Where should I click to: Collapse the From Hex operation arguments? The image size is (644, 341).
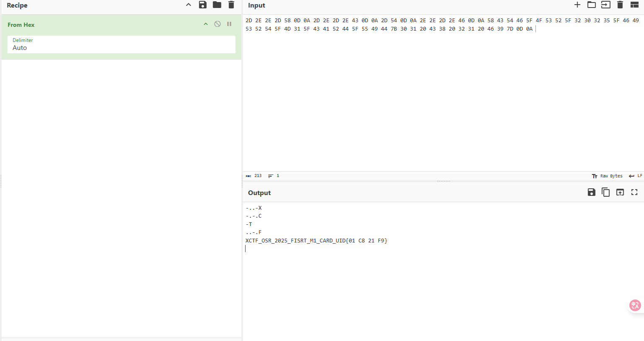click(206, 24)
